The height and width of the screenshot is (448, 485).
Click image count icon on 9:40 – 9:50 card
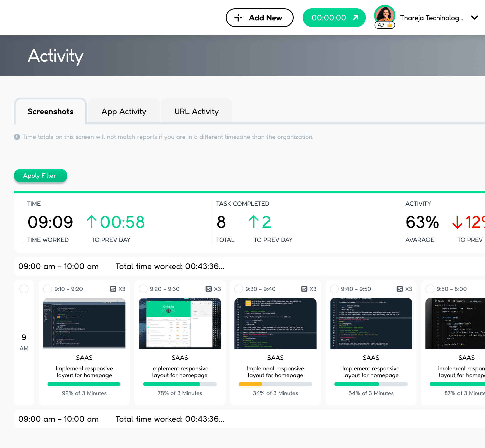click(x=400, y=289)
